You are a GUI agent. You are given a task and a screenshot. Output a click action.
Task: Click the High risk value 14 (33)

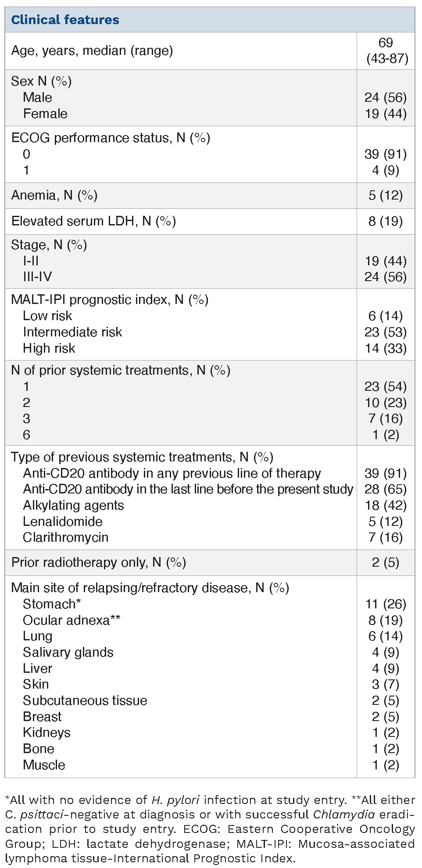[x=385, y=348]
